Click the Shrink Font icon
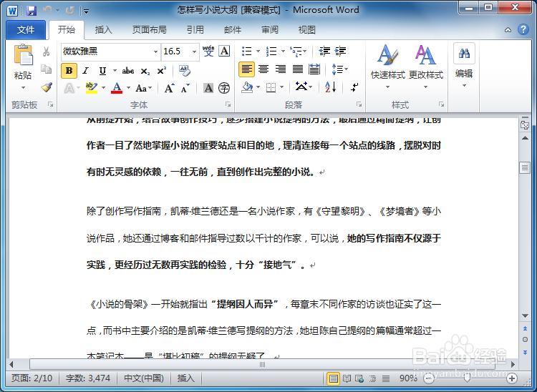 185,88
